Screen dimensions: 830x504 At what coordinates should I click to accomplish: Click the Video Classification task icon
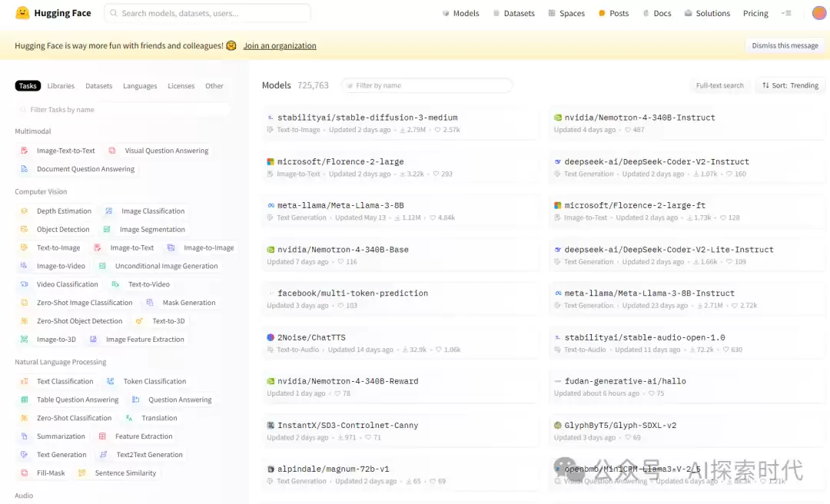pos(25,284)
